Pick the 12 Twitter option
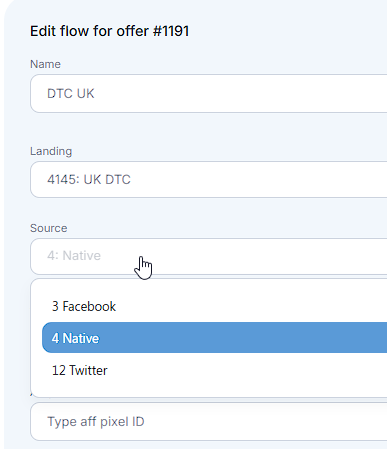Viewport: 387px width, 449px height. 215,370
